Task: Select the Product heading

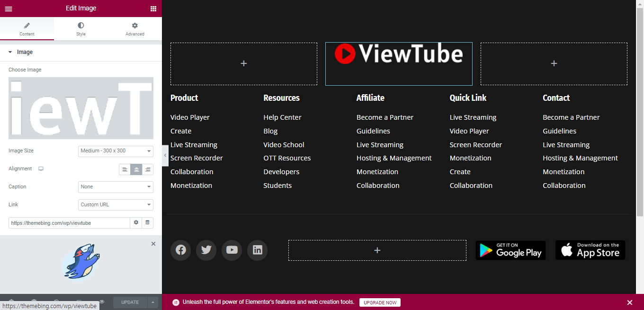Action: click(x=184, y=98)
